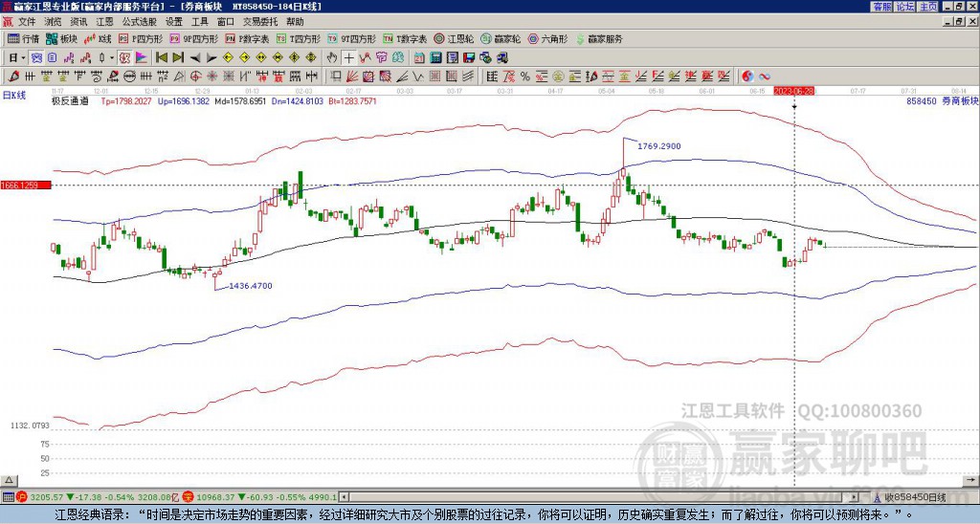Click the highlighted date marker 2023-06-28
Image resolution: width=980 pixels, height=524 pixels.
point(795,91)
